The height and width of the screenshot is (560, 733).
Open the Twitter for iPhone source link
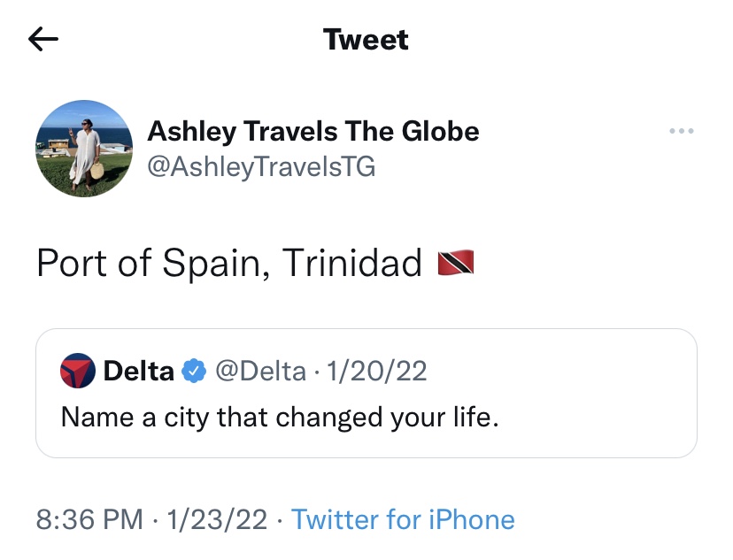point(403,519)
